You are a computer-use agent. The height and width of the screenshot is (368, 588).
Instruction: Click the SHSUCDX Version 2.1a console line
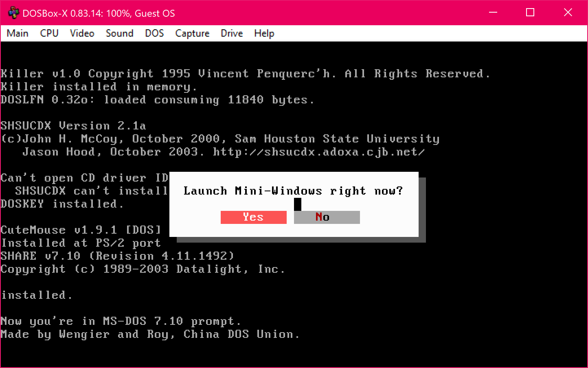point(73,125)
